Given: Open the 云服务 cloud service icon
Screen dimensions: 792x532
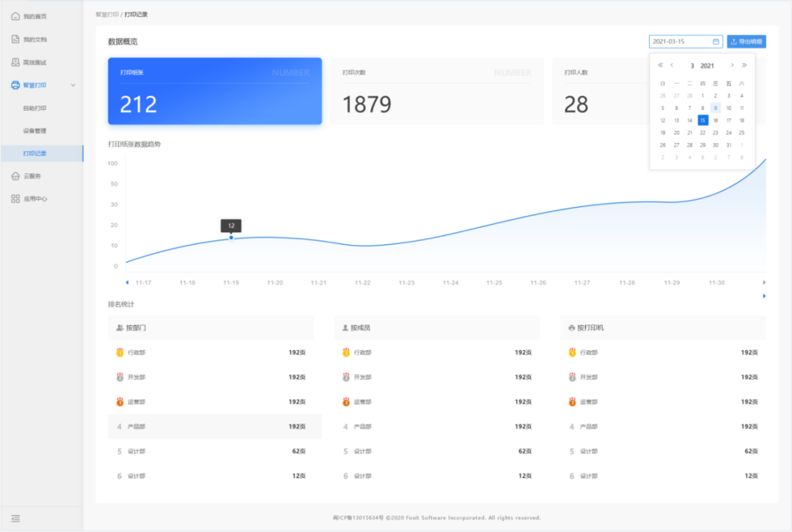Looking at the screenshot, I should click(x=15, y=176).
